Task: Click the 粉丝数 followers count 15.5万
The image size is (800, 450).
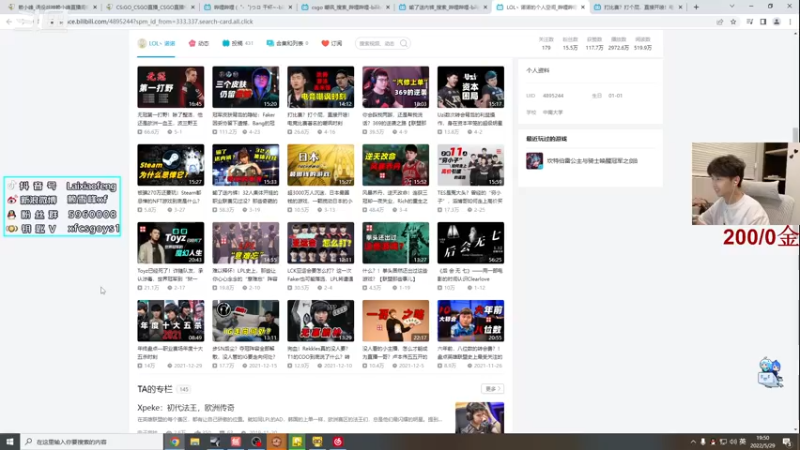Action: (570, 43)
